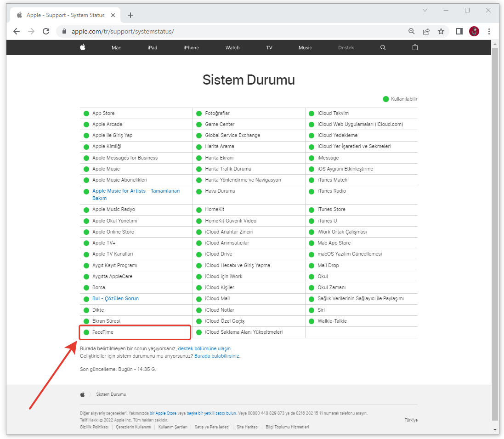
Task: Open Apple Music for Artists maintenance link
Action: [x=136, y=191]
